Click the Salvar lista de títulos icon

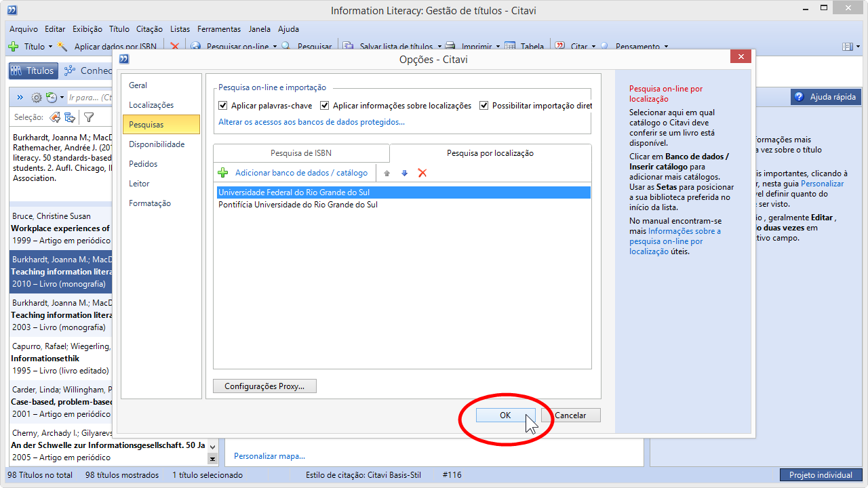tap(348, 47)
